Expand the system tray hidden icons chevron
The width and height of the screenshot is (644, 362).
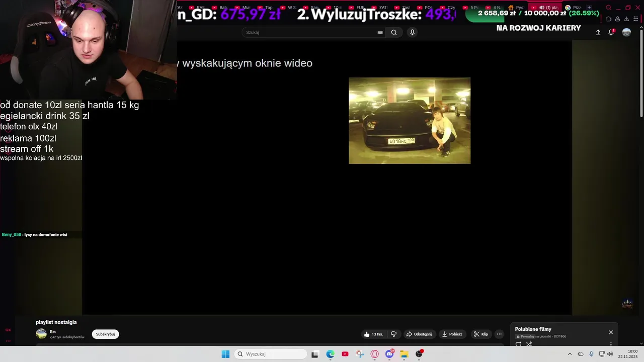(x=570, y=354)
